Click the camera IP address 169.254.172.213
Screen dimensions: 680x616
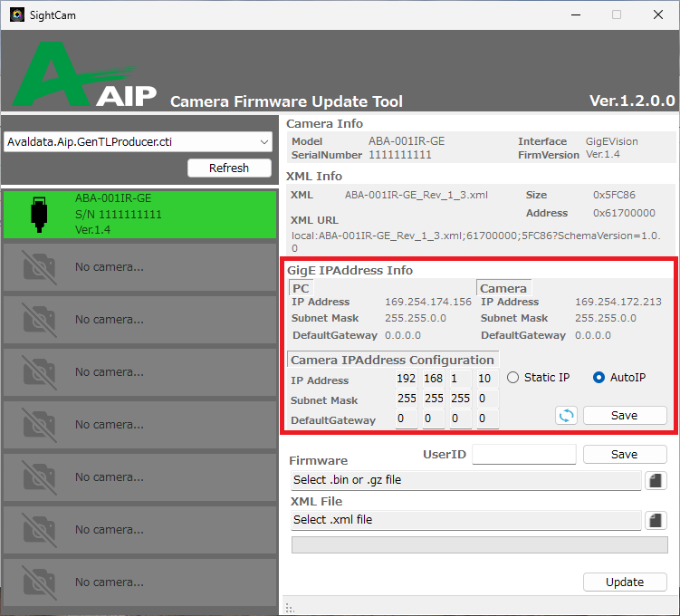(618, 302)
